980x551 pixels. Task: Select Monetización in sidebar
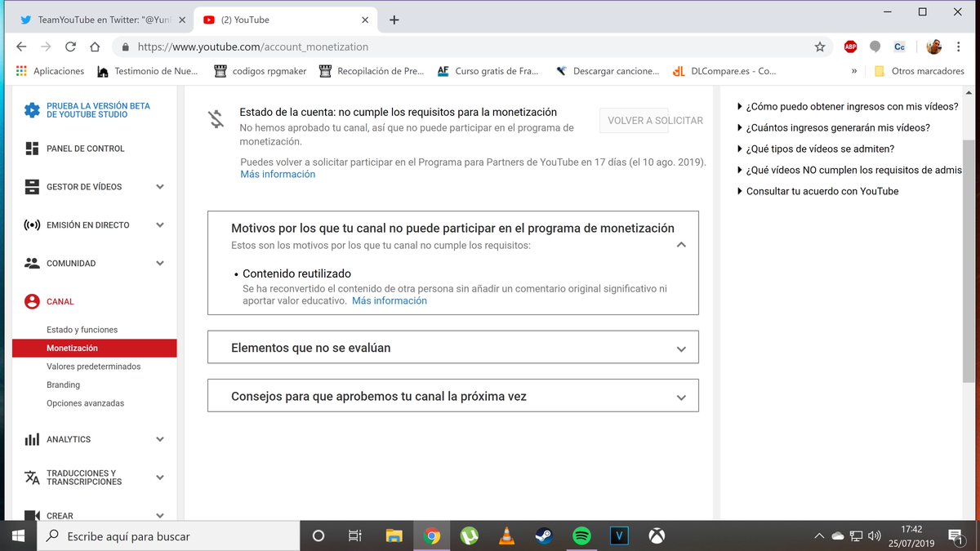pyautogui.click(x=95, y=349)
